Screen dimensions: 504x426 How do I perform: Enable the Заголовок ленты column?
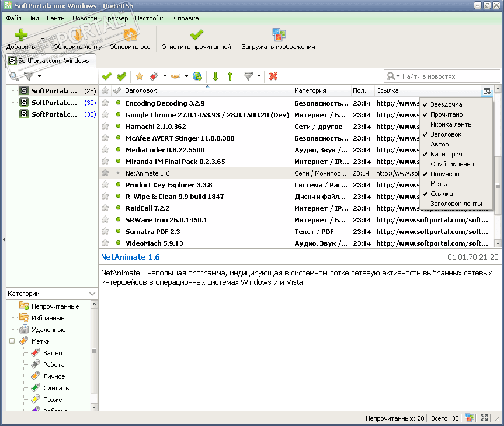tap(457, 204)
